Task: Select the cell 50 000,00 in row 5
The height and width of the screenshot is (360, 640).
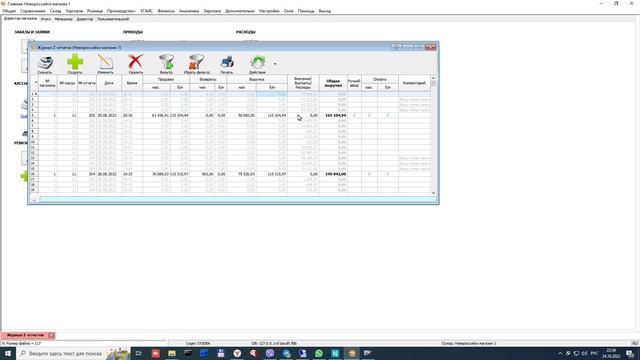Action: tap(241, 116)
